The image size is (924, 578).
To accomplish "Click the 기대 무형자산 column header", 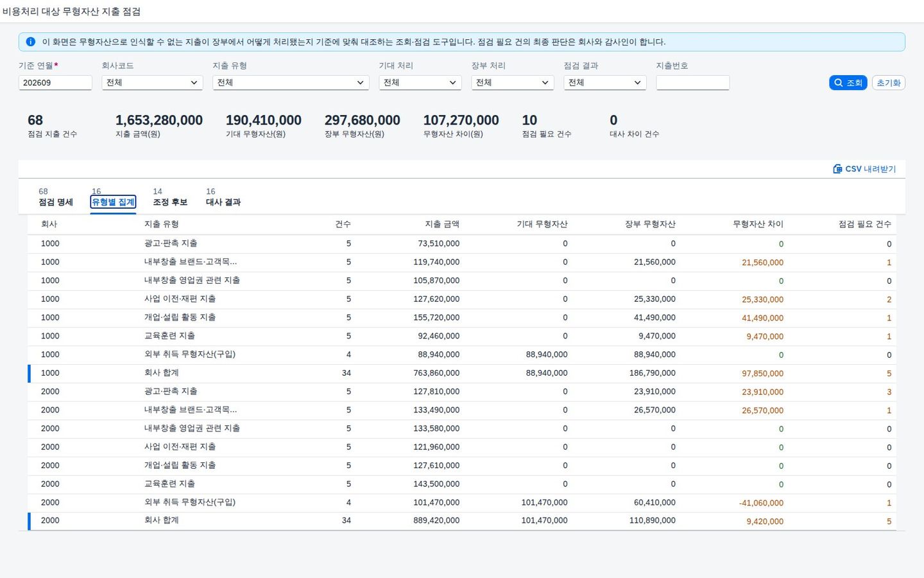I will pyautogui.click(x=542, y=224).
